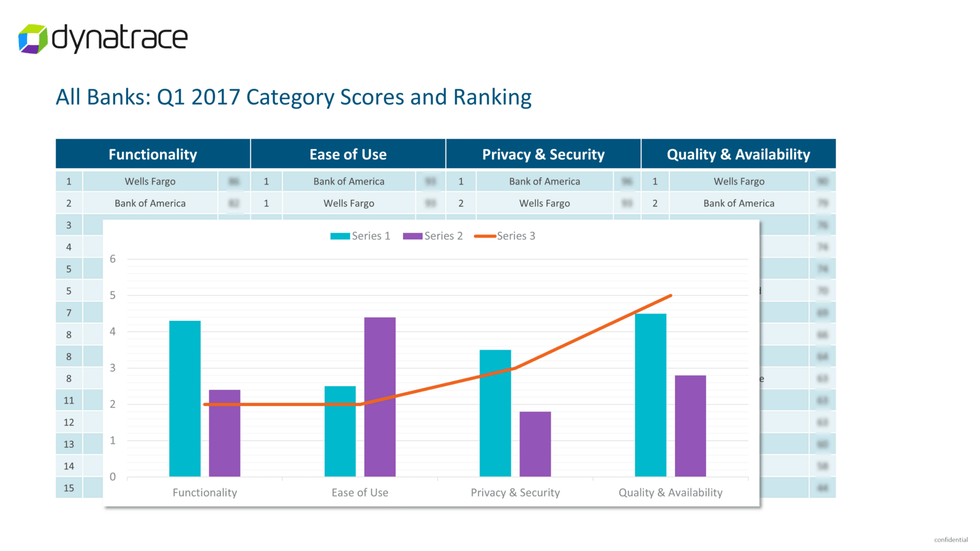
Task: Click Bank of America in Ease of Use column
Action: (x=349, y=181)
